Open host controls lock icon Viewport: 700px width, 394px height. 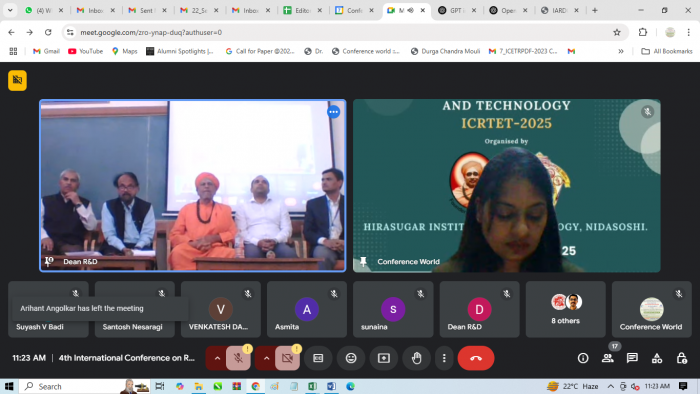pyautogui.click(x=681, y=358)
